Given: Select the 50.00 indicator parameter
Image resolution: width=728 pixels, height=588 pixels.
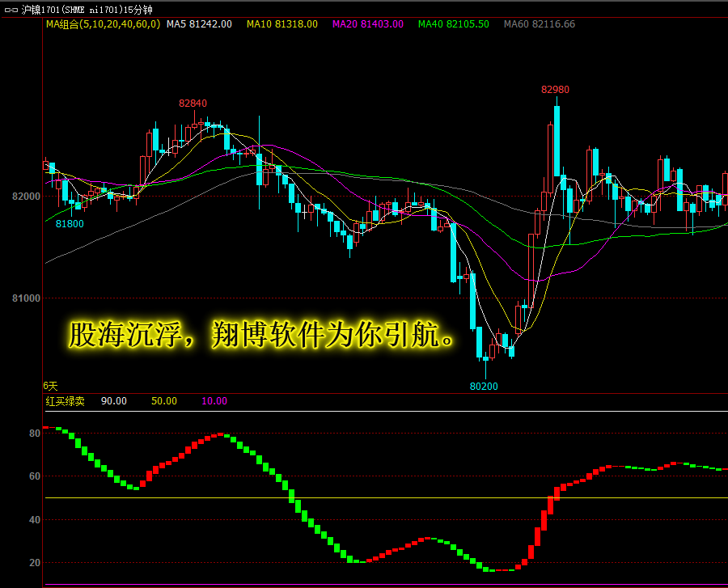Looking at the screenshot, I should coord(164,401).
